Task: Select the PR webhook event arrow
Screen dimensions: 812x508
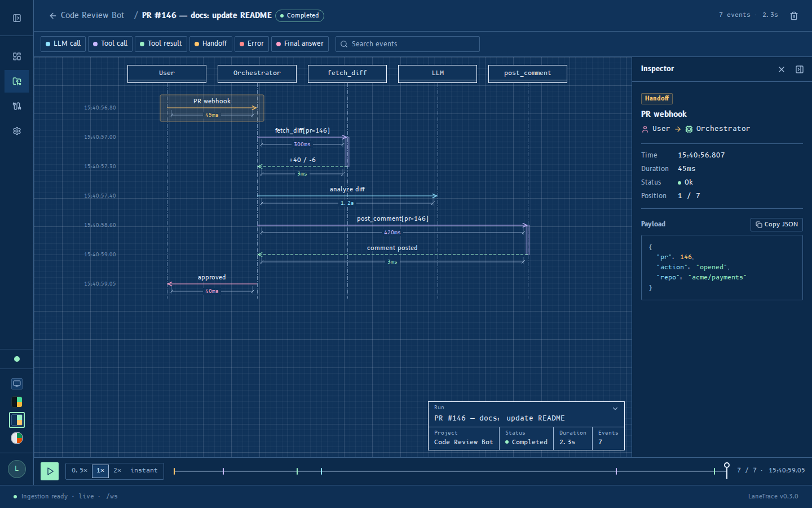Action: click(212, 108)
